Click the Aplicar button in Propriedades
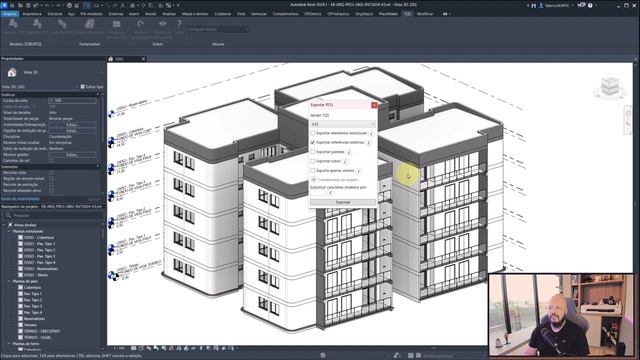The width and height of the screenshot is (640, 360). click(94, 199)
